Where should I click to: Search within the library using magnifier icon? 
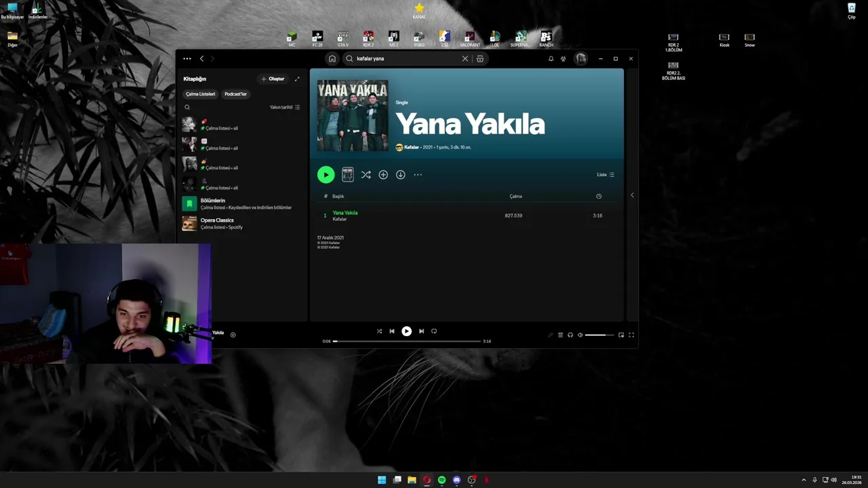click(x=187, y=107)
